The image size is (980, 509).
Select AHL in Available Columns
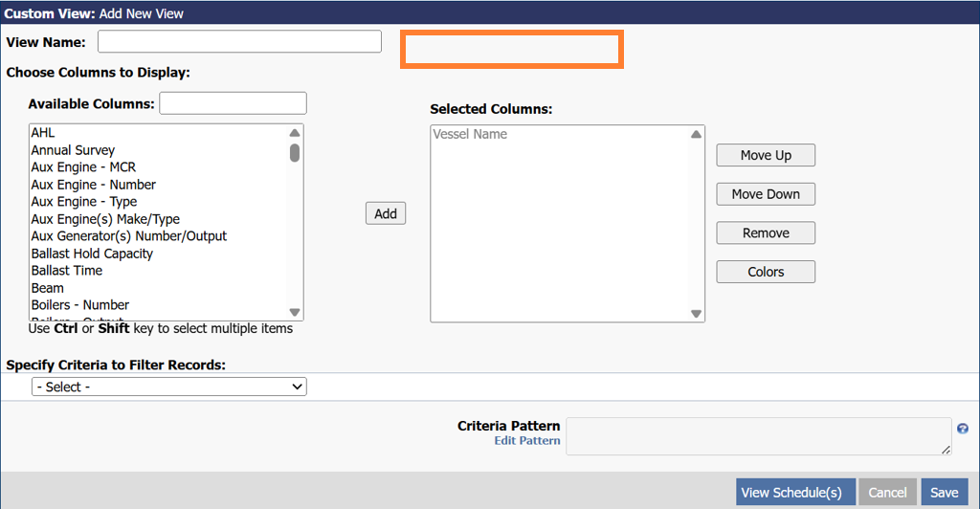[x=43, y=133]
